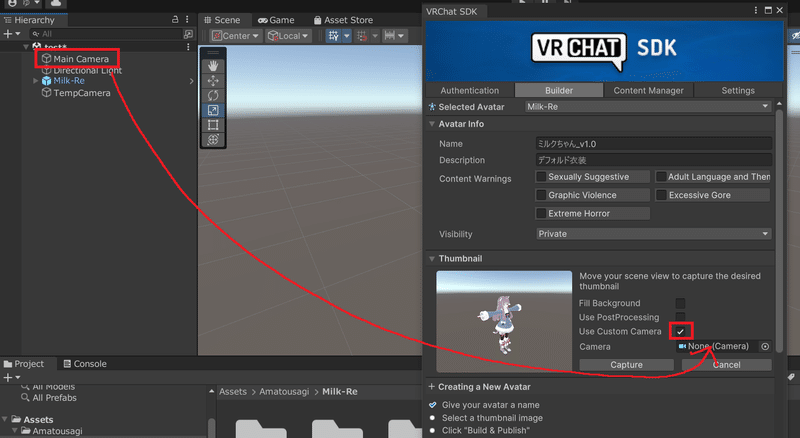Open the Assets breadcrumb in Project
This screenshot has height=438, width=800.
point(233,392)
